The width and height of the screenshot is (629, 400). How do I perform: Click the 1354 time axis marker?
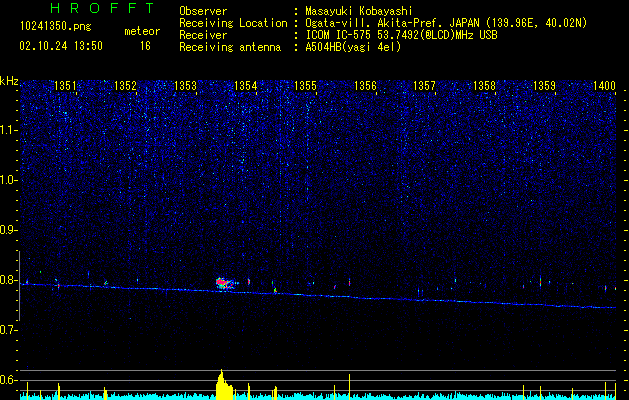pyautogui.click(x=246, y=85)
